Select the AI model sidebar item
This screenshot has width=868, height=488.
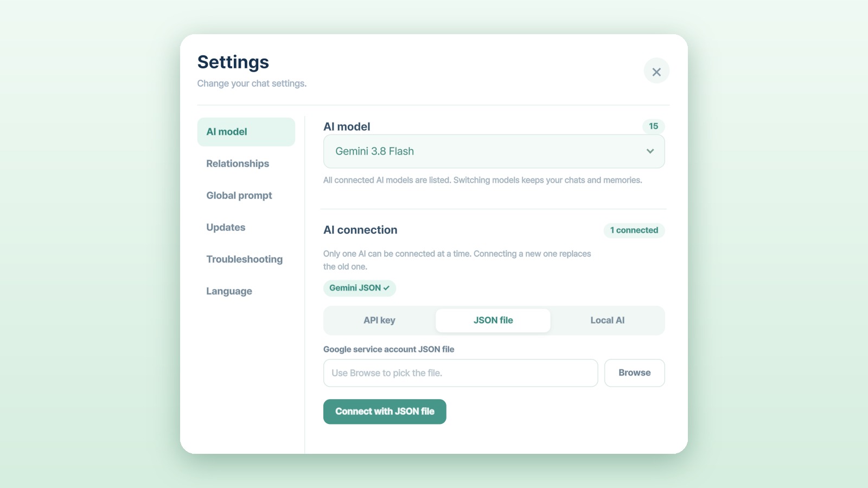click(x=246, y=132)
